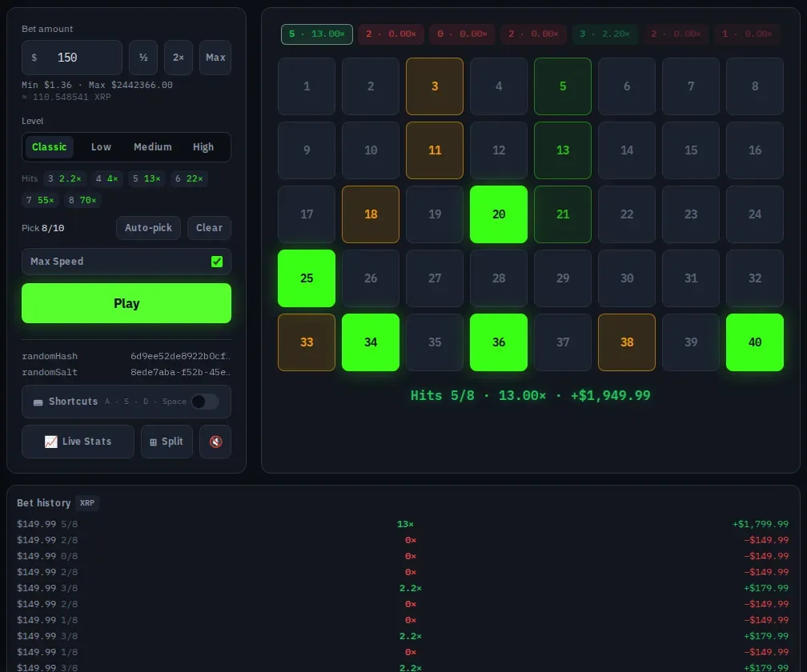Pick number 22 tile
807x672 pixels.
coord(626,214)
